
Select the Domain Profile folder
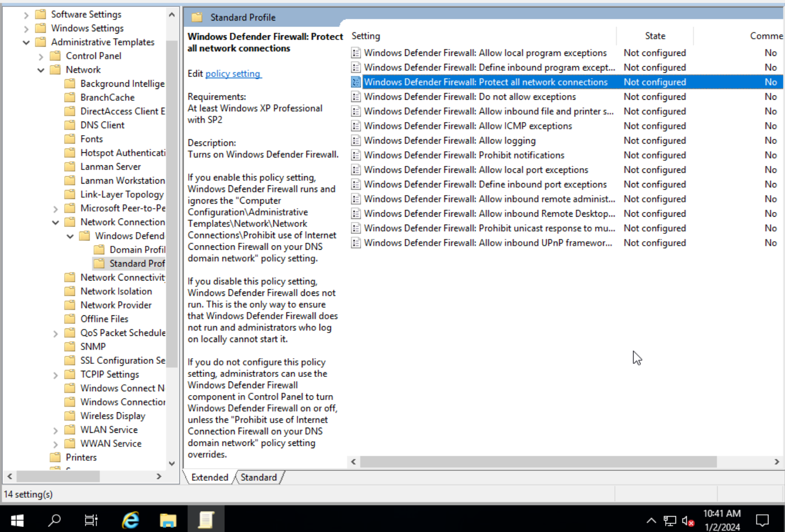pos(137,250)
